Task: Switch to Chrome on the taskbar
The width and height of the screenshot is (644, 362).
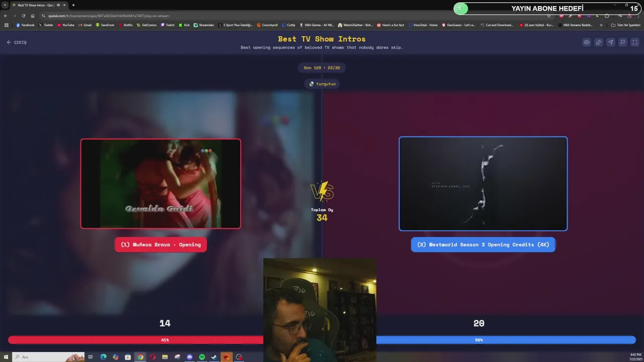Action: [140, 357]
